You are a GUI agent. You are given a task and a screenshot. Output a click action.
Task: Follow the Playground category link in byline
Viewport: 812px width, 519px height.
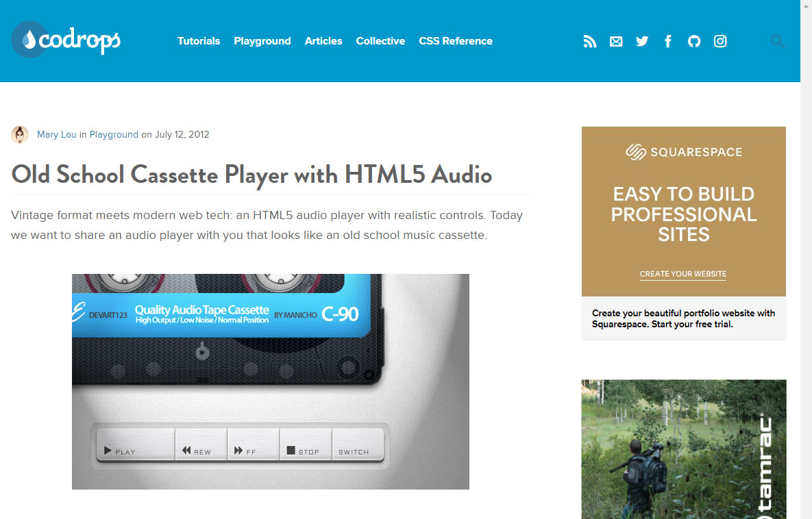(114, 134)
